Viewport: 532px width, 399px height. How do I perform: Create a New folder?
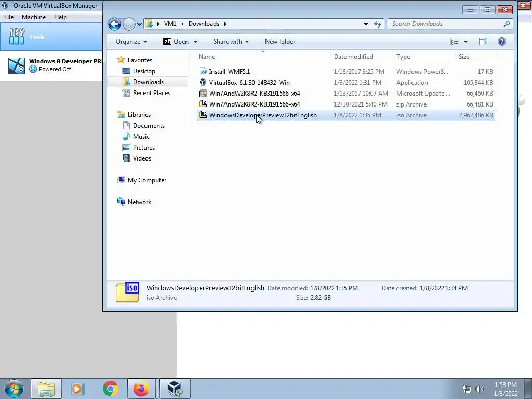pos(280,42)
